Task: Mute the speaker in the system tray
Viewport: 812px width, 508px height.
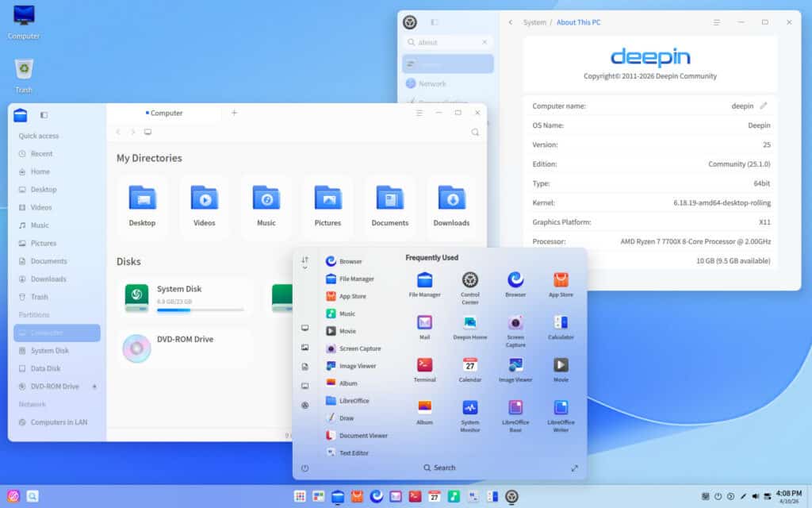Action: coord(756,498)
